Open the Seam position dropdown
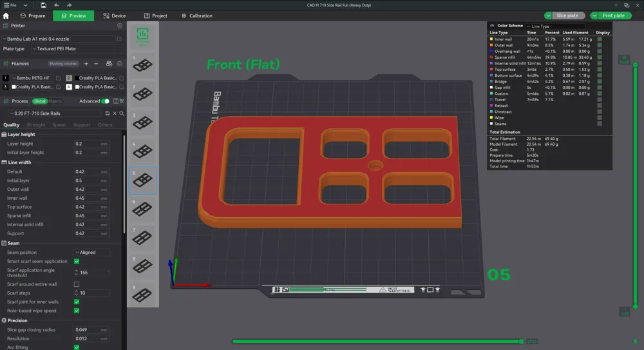The width and height of the screenshot is (644, 350). pyautogui.click(x=92, y=252)
